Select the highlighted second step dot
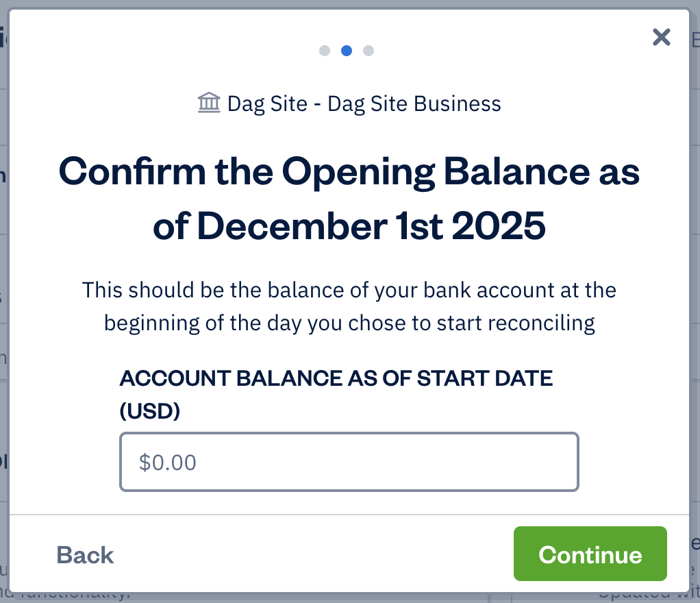 (x=347, y=51)
